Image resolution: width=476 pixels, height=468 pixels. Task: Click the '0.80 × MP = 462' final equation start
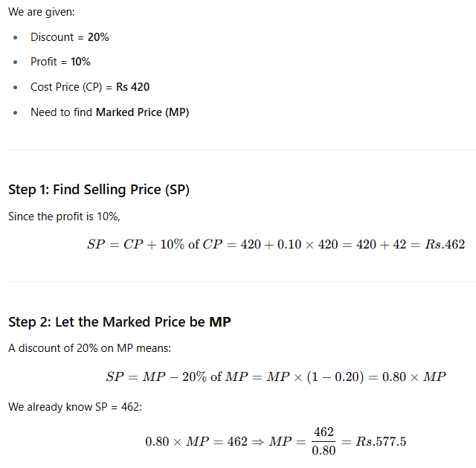coord(196,441)
